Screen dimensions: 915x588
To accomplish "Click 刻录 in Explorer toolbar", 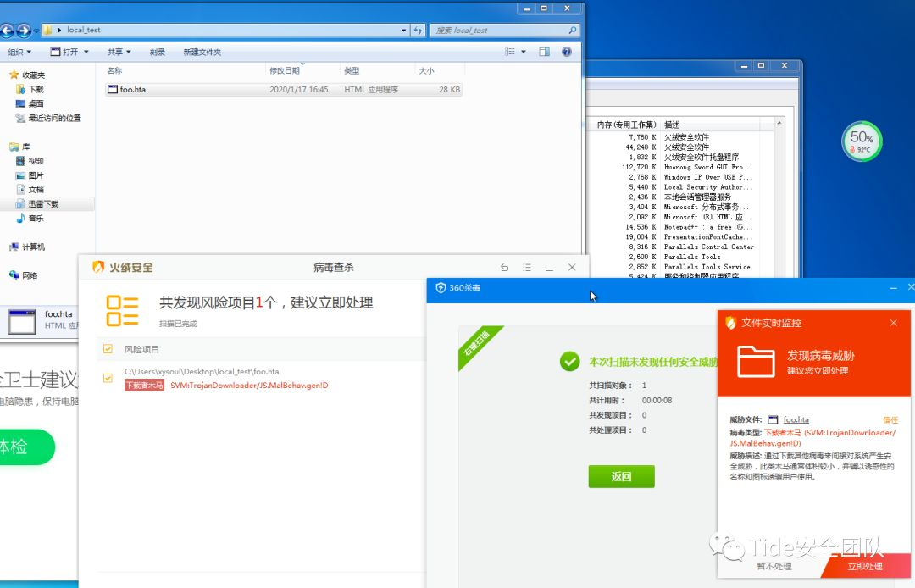I will click(x=158, y=52).
